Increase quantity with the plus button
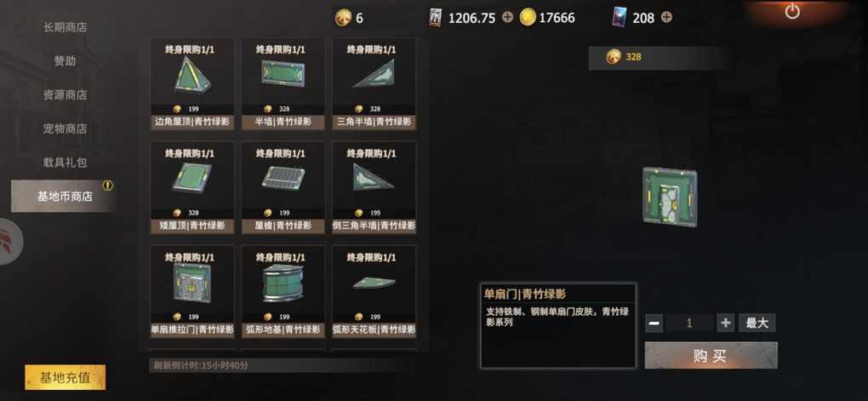Screen dimensions: 868x401 [725, 323]
